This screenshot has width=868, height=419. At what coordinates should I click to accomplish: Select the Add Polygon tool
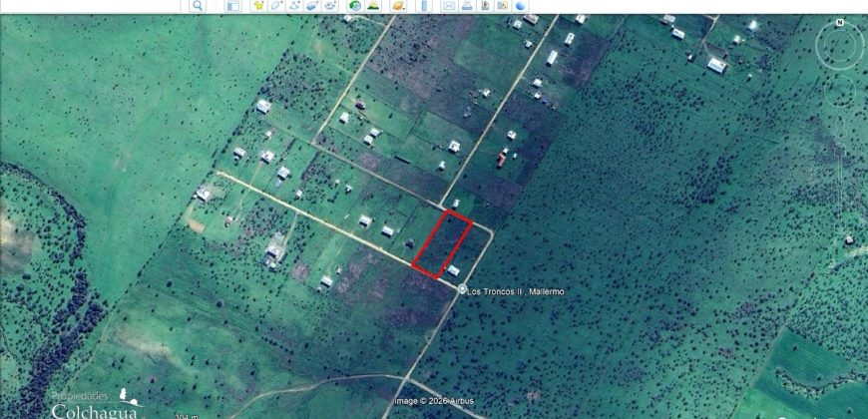[x=276, y=6]
